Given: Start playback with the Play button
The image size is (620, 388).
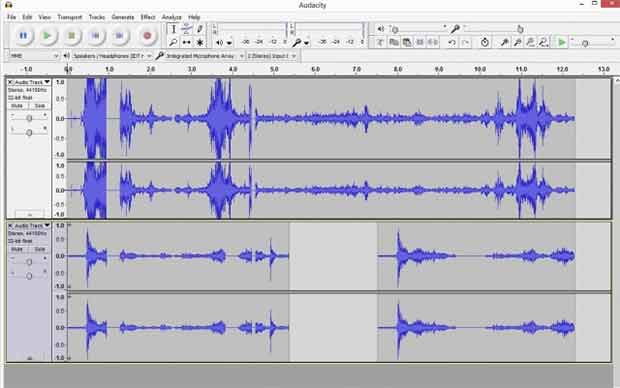Looking at the screenshot, I should tap(47, 36).
